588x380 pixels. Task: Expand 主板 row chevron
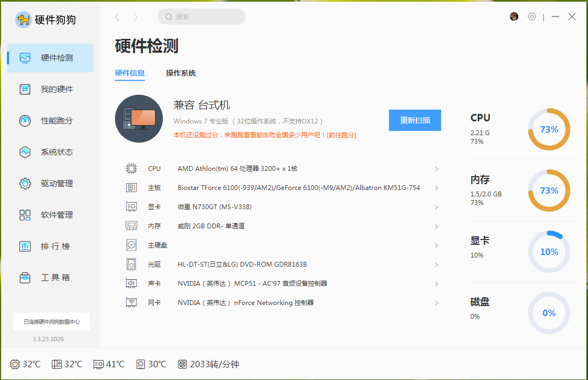[436, 188]
